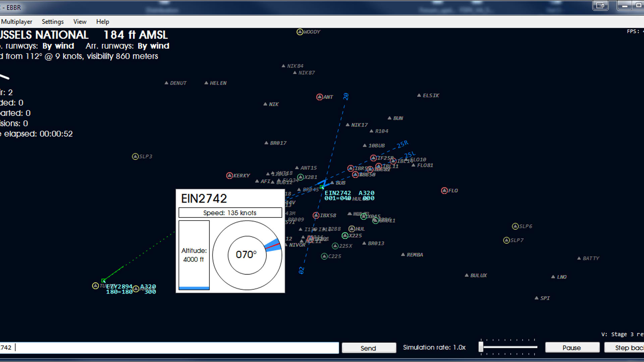
Task: Click the altitude bar in EIN2742 panel
Action: point(194,255)
